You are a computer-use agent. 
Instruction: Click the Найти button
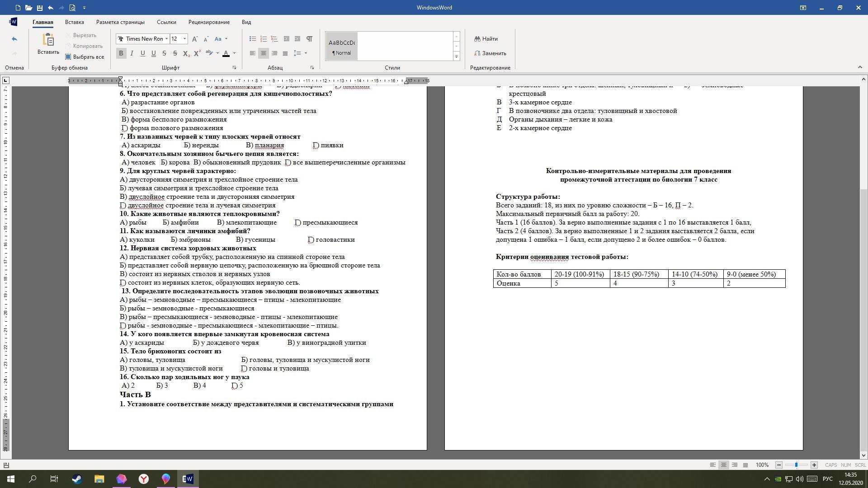(486, 39)
